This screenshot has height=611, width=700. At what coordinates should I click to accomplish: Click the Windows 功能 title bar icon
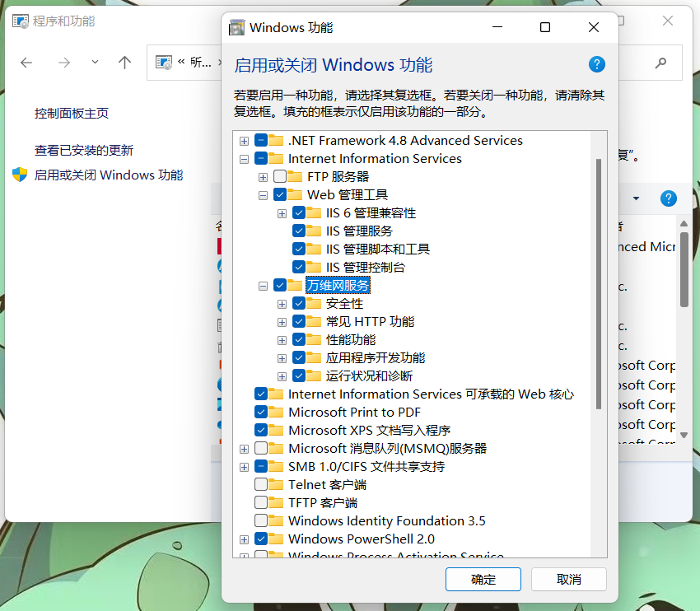(236, 28)
